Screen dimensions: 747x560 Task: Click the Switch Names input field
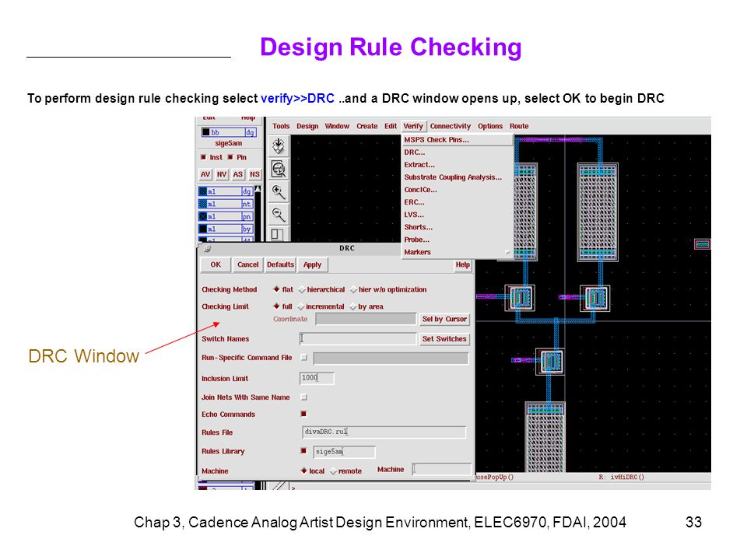point(358,338)
